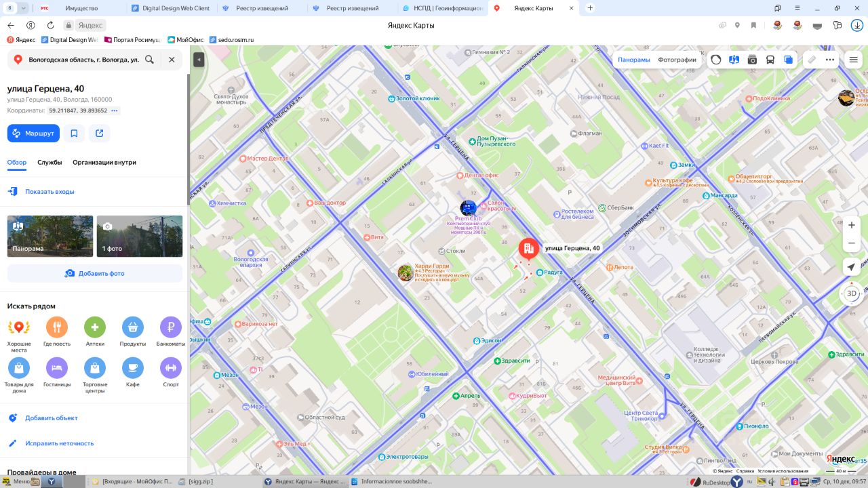The image size is (868, 488).
Task: Open a new browser tab
Action: coord(590,8)
